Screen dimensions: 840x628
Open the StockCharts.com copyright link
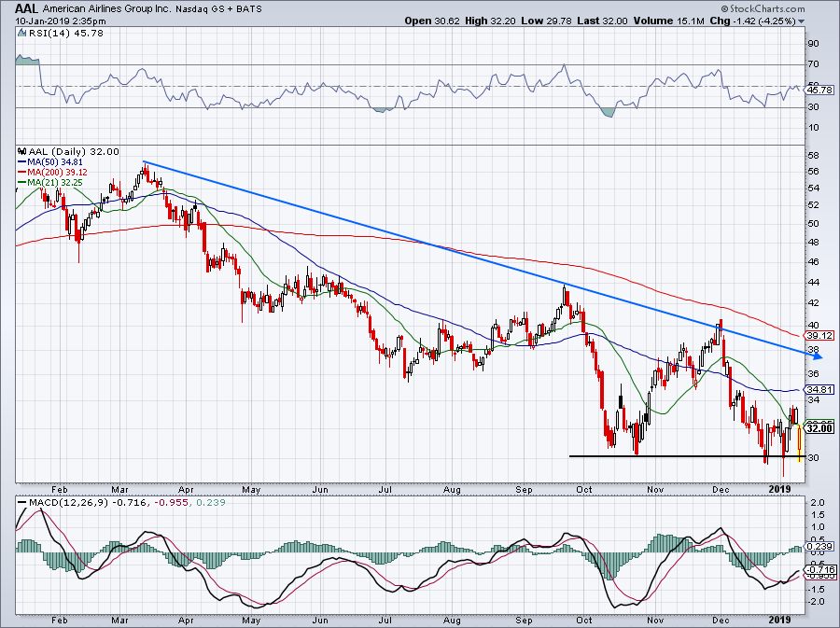tap(763, 8)
